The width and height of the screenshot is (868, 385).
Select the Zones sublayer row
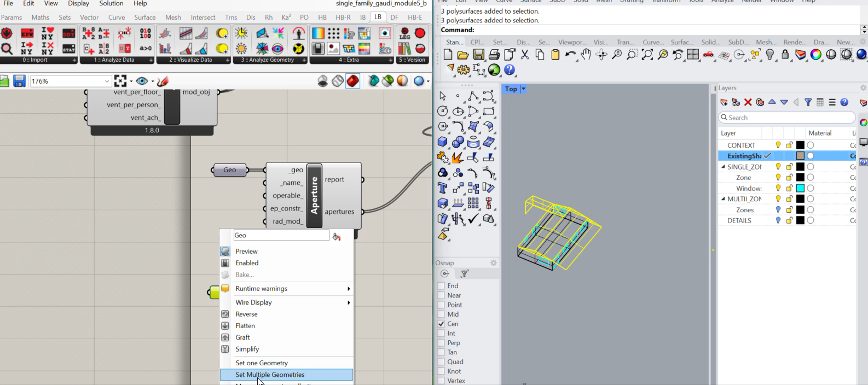click(x=787, y=210)
